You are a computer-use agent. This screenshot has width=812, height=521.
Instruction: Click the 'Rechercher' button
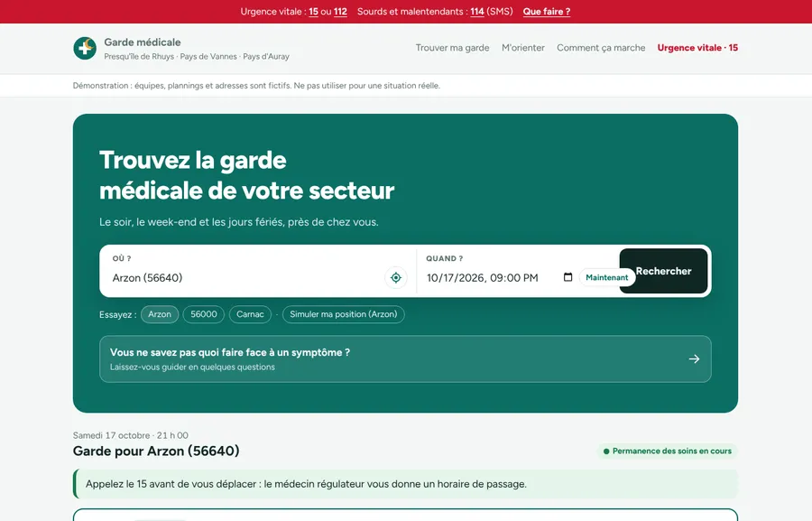pyautogui.click(x=663, y=271)
